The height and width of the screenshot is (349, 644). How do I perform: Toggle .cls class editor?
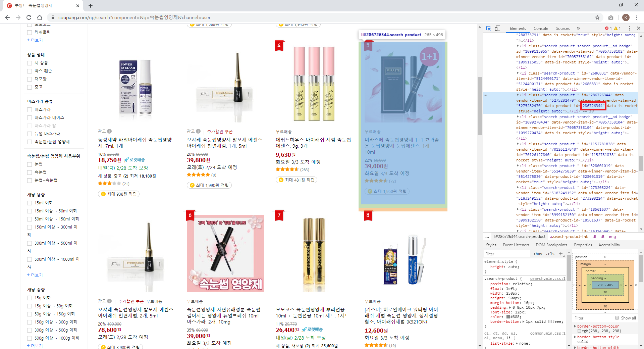point(550,254)
